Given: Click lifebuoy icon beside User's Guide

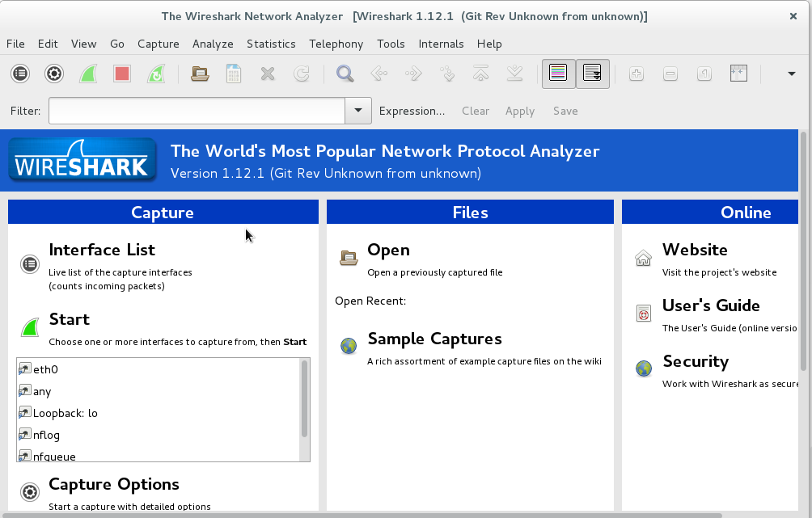Looking at the screenshot, I should (643, 313).
